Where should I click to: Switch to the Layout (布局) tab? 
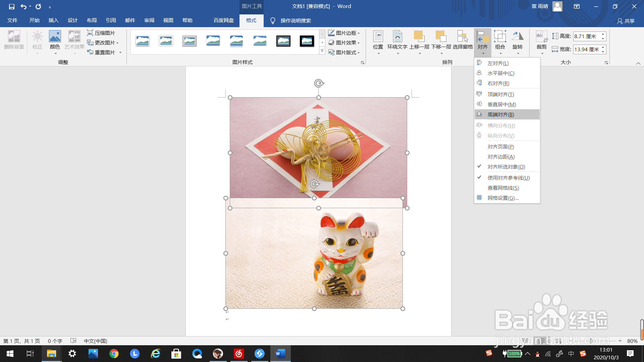pyautogui.click(x=92, y=20)
